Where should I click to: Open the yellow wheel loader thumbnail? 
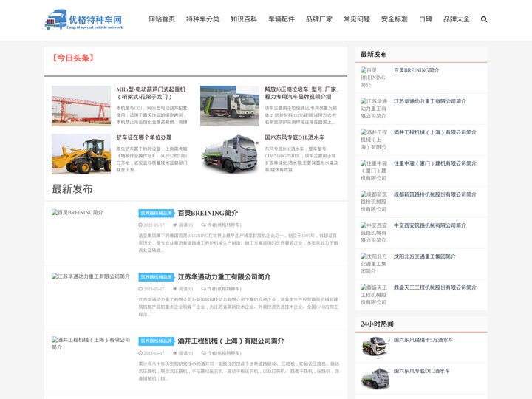coord(81,154)
